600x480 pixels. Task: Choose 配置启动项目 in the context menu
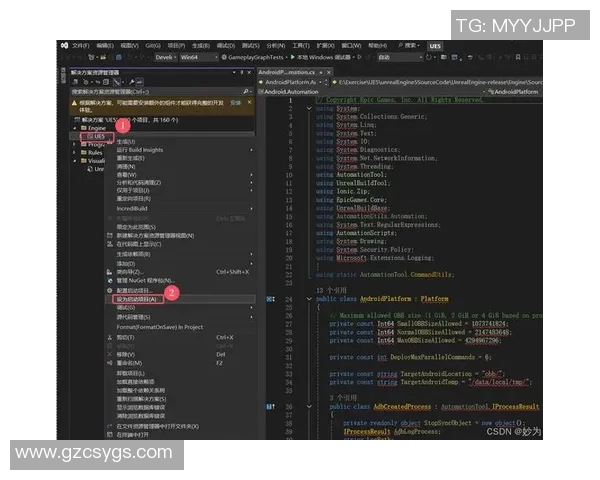point(134,290)
